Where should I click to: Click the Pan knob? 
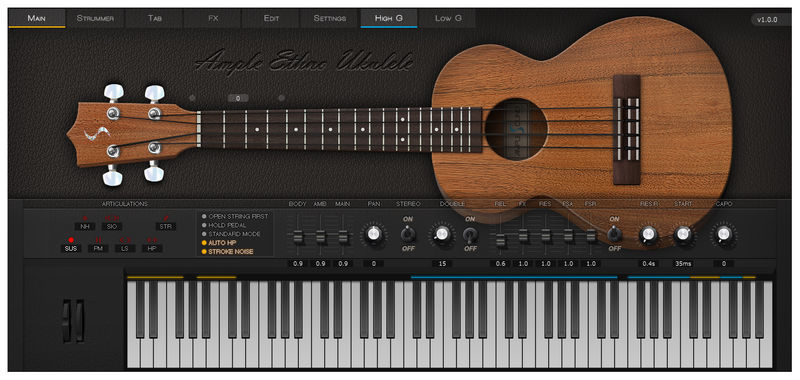tap(374, 235)
